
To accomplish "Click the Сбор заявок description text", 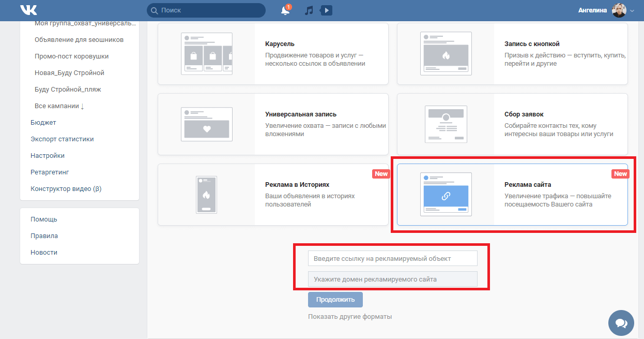I will (x=559, y=130).
